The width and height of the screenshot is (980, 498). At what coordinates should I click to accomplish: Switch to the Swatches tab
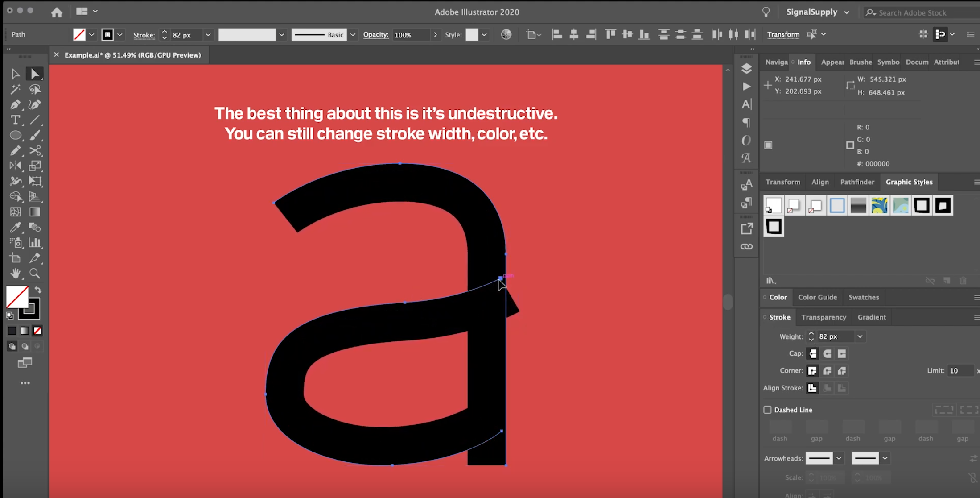tap(864, 297)
